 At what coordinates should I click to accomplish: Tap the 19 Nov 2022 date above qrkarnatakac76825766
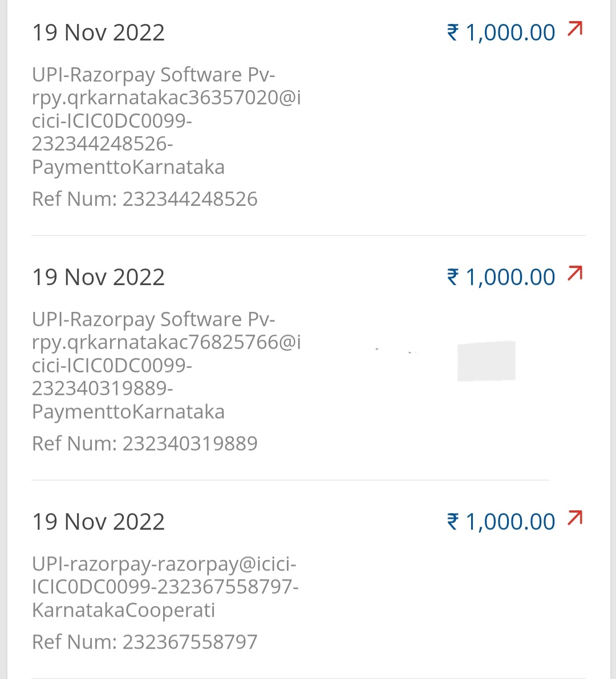pyautogui.click(x=98, y=277)
